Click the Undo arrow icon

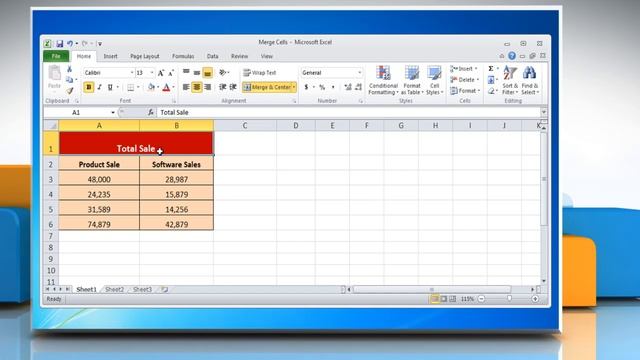pyautogui.click(x=70, y=43)
